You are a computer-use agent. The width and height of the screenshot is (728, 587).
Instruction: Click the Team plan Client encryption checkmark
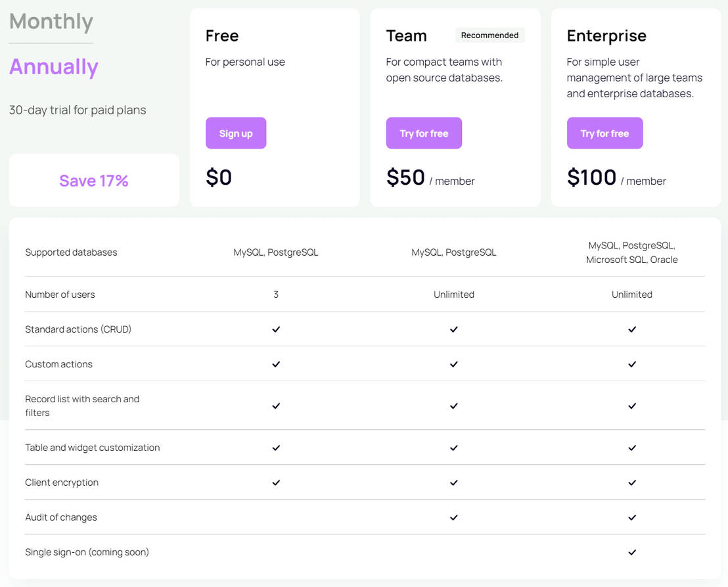(x=453, y=482)
